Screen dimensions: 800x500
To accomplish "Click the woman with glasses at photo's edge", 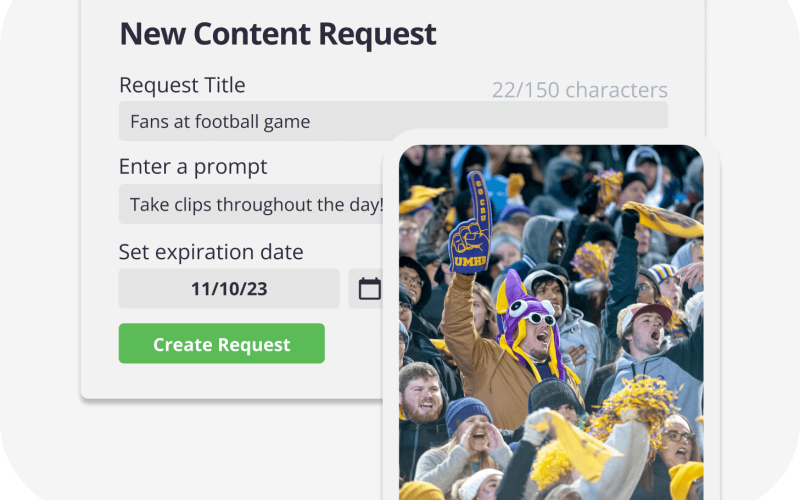I will 679,443.
